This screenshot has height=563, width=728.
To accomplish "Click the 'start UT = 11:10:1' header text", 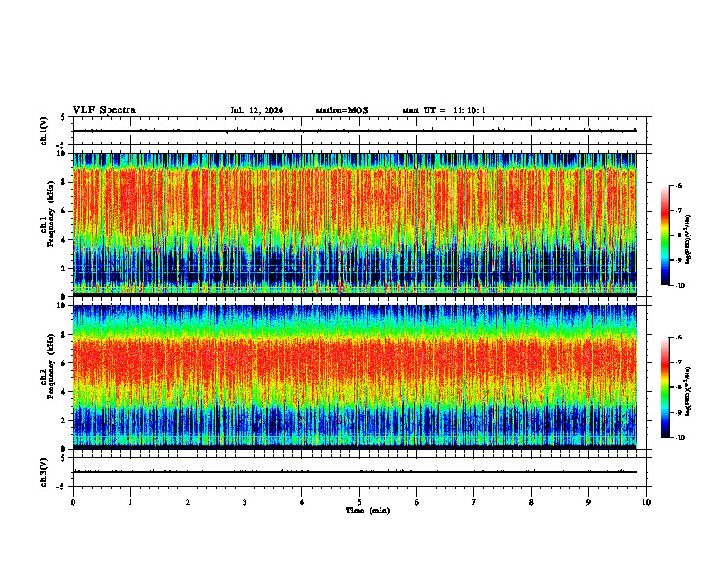I will click(x=444, y=110).
